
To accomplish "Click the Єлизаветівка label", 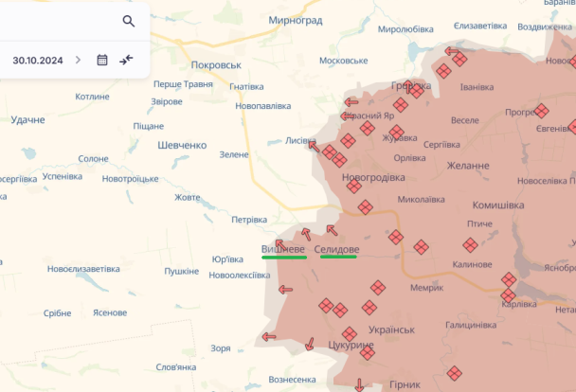I will click(480, 26).
